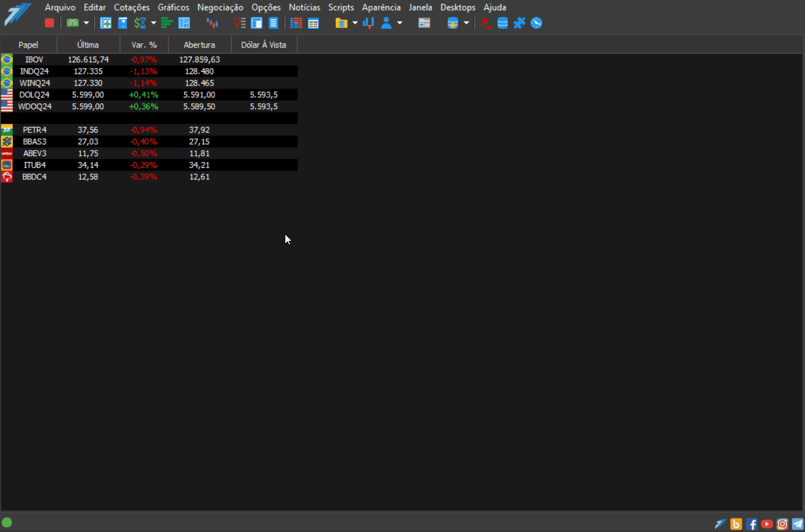Select the IBOV row
Viewport: 805px width, 532px height.
click(149, 60)
